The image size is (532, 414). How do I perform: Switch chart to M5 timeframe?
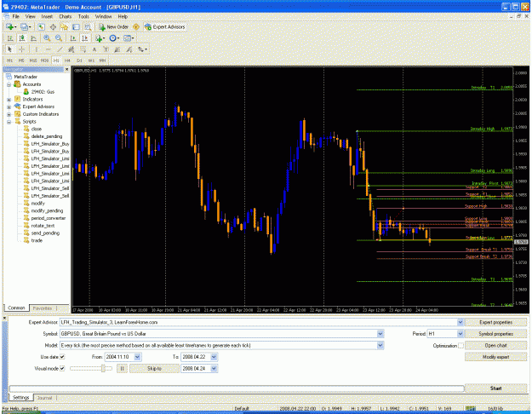pyautogui.click(x=21, y=60)
